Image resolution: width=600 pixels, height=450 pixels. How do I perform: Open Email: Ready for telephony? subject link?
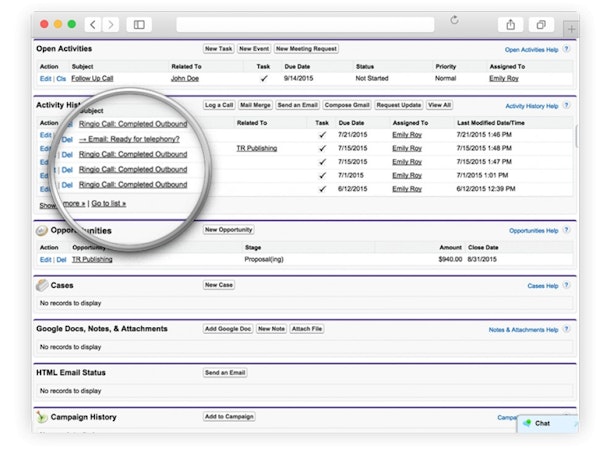(129, 139)
